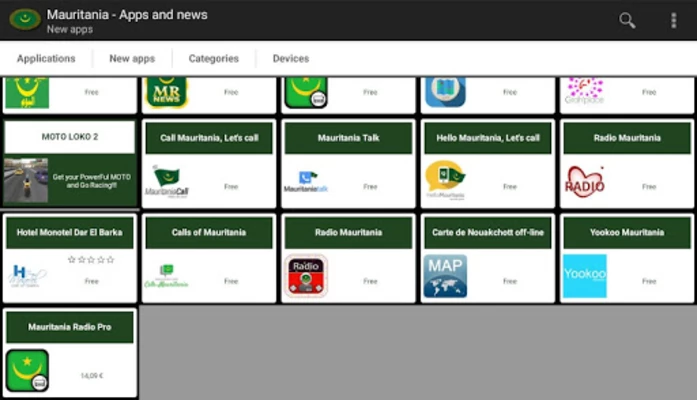
Task: Open Radio Mauritania title above red radio icon
Action: (x=348, y=232)
